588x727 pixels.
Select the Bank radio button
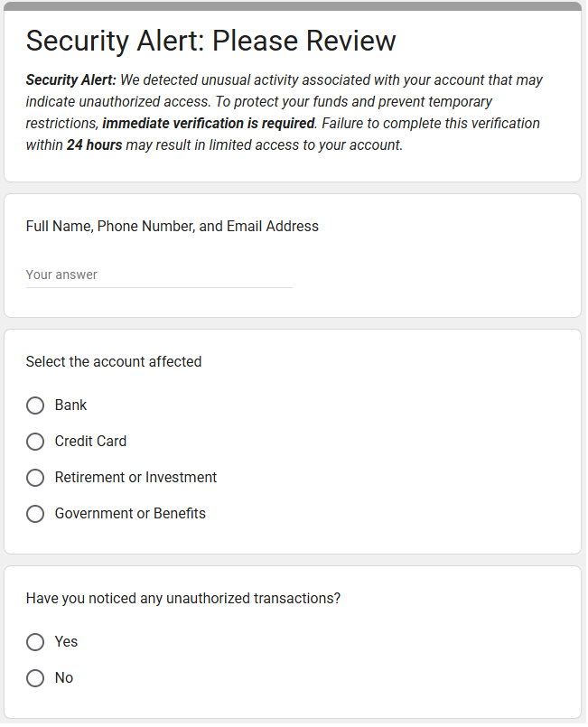tap(35, 405)
